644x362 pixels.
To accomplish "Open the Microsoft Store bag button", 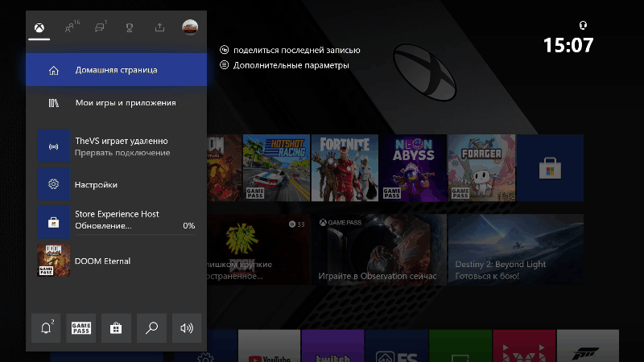I will click(x=116, y=328).
